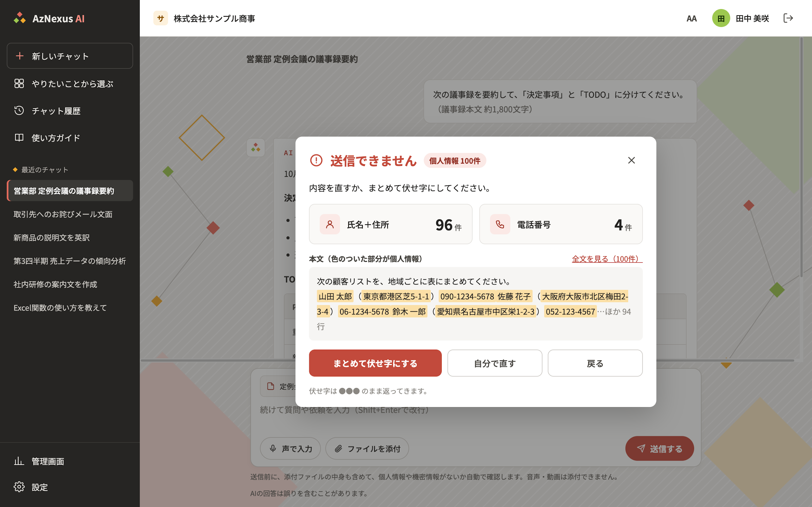Click the 電話番号 4件 card

pos(561,224)
